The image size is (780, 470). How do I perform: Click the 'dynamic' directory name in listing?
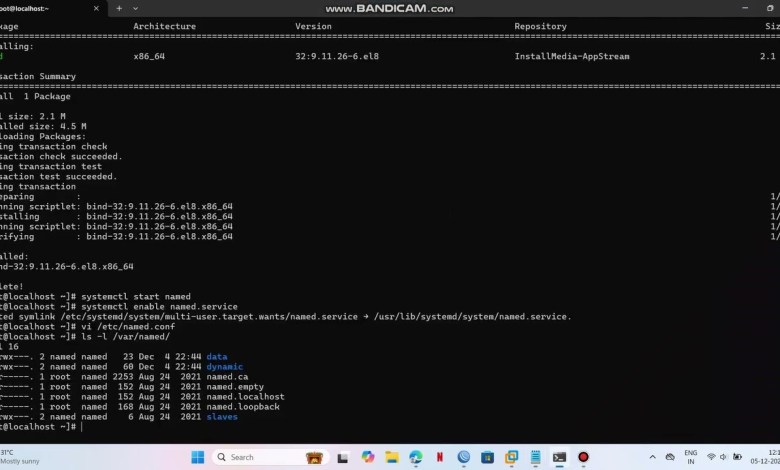(x=225, y=367)
